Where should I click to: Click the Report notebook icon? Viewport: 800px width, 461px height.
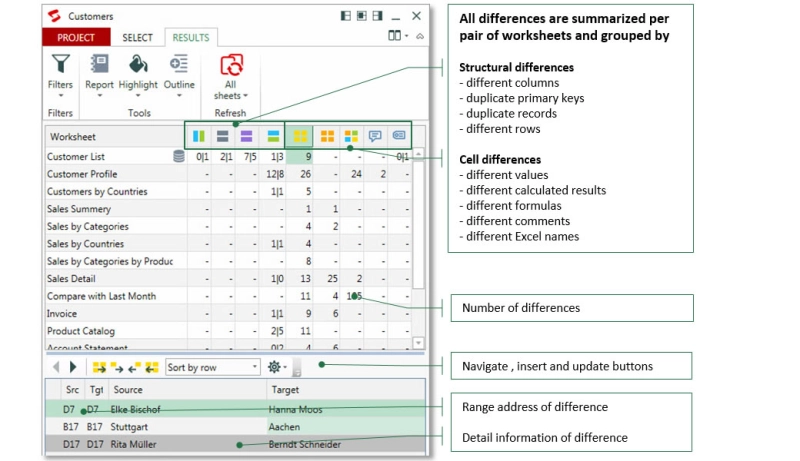99,65
